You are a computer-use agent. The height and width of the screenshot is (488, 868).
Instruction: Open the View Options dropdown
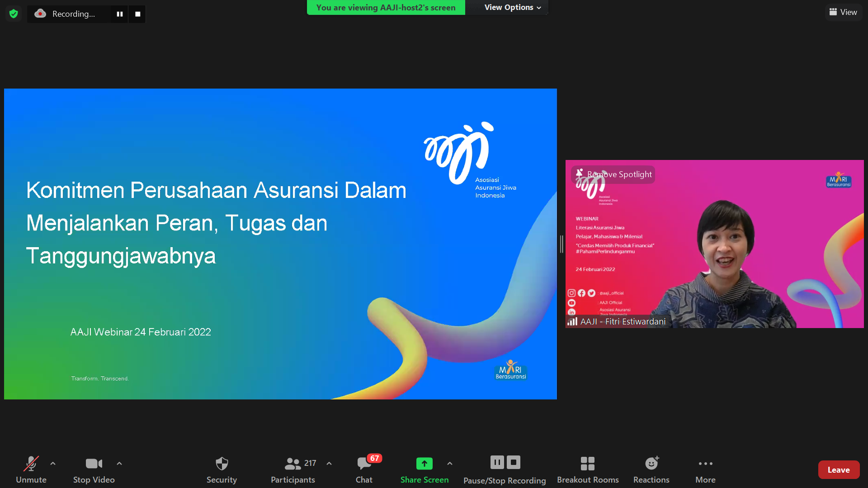click(x=512, y=7)
